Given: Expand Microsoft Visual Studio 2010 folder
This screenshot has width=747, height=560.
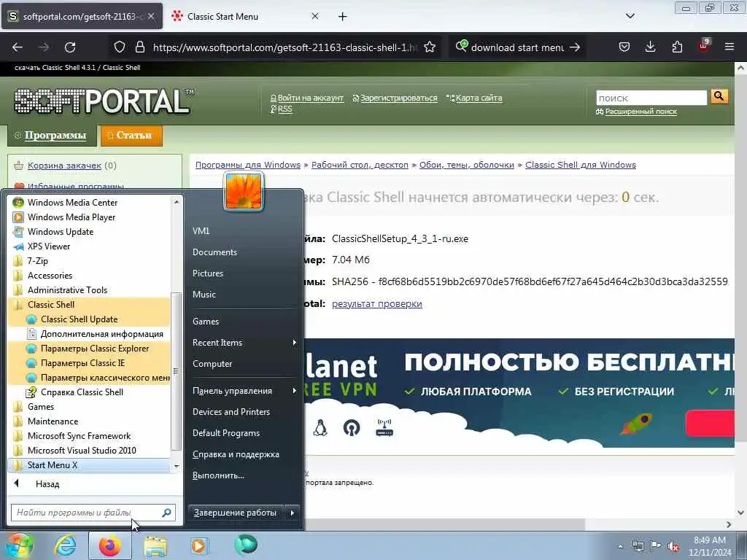Looking at the screenshot, I should [x=89, y=451].
